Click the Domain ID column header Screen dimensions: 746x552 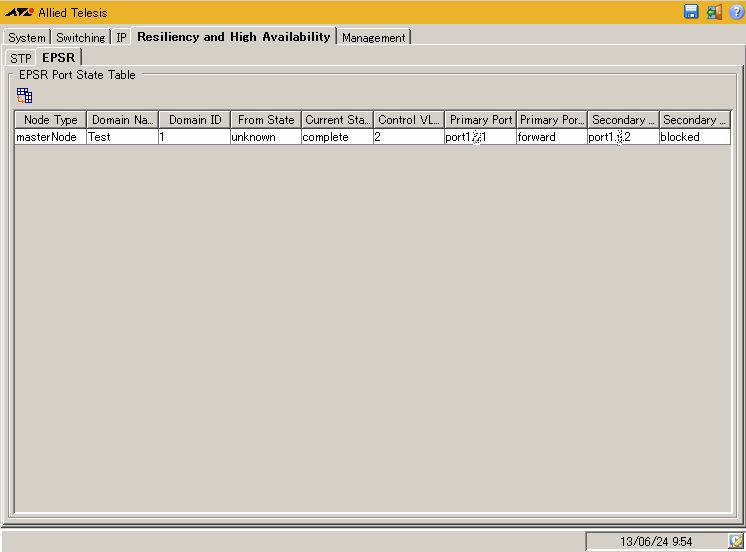[x=194, y=120]
